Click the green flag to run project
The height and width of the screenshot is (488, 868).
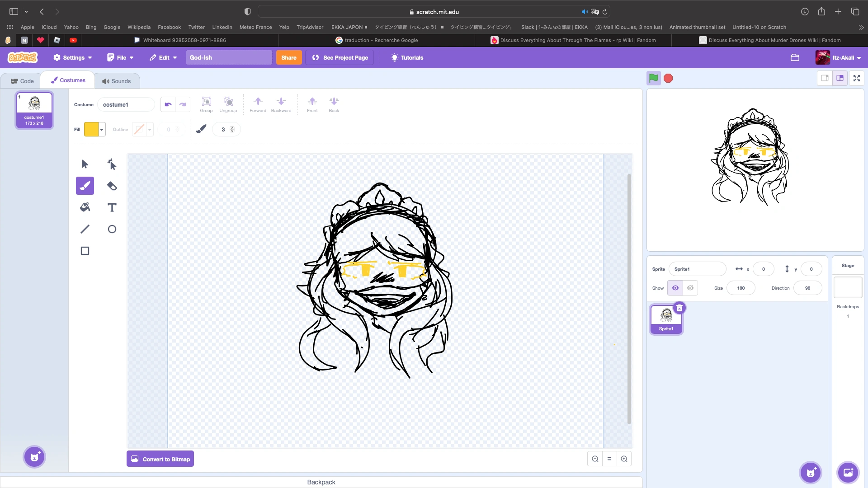pos(653,78)
